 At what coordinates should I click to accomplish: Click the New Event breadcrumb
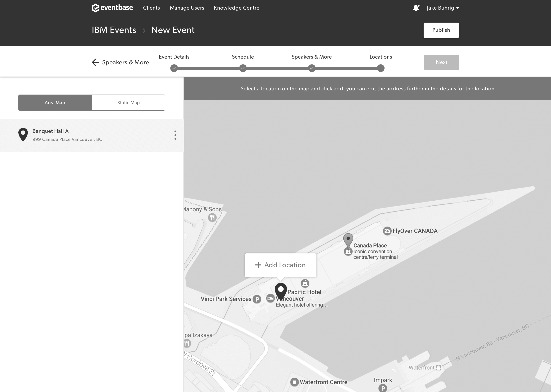(x=173, y=30)
